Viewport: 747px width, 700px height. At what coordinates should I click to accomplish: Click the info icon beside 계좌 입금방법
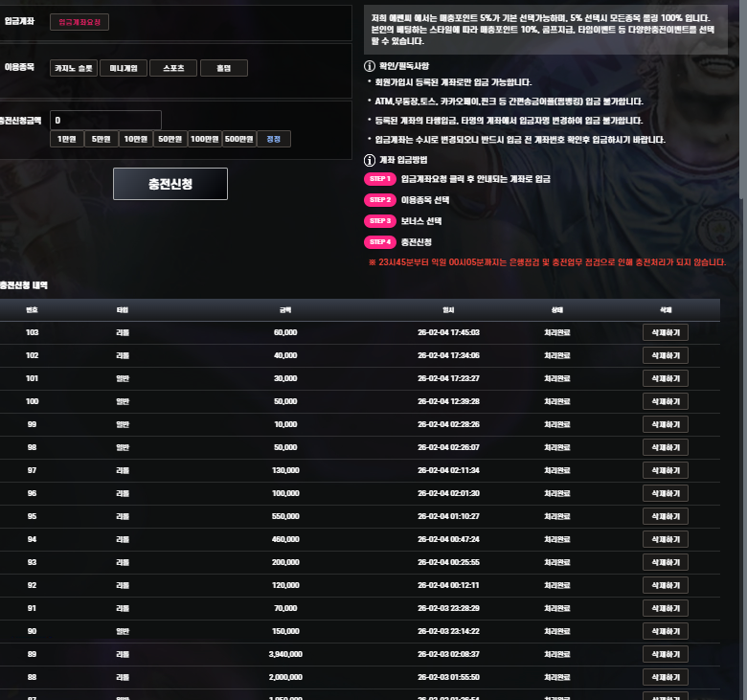pyautogui.click(x=370, y=159)
